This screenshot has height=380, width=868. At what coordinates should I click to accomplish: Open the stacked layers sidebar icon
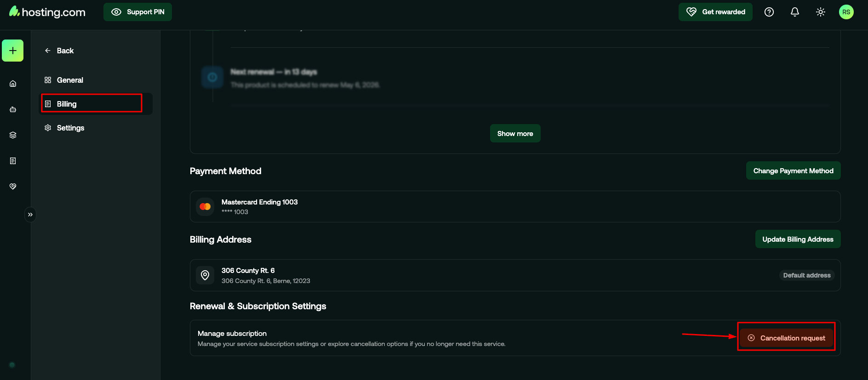tap(13, 135)
